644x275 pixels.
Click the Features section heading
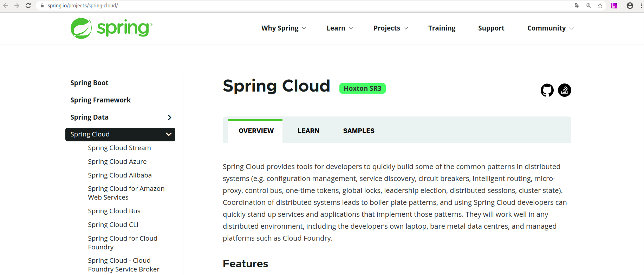245,264
